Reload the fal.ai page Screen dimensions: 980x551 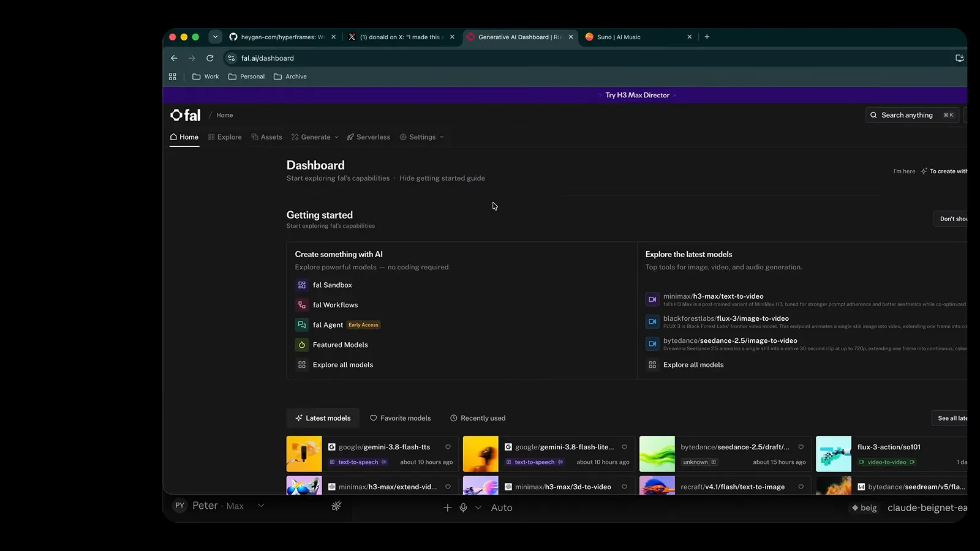(x=209, y=58)
